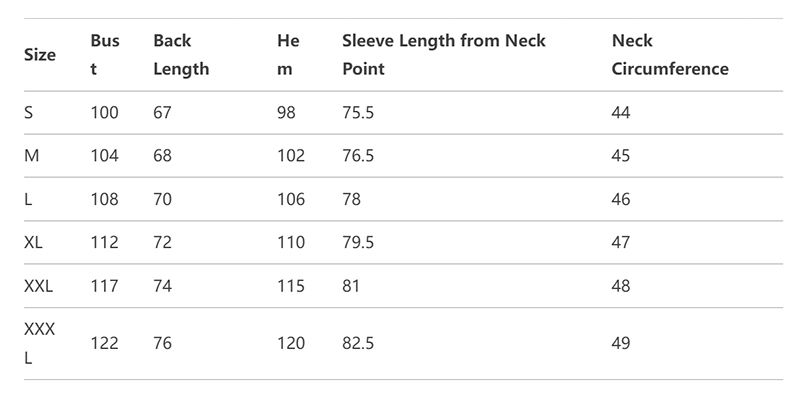
Task: Select the Hem column header
Action: pyautogui.click(x=288, y=55)
